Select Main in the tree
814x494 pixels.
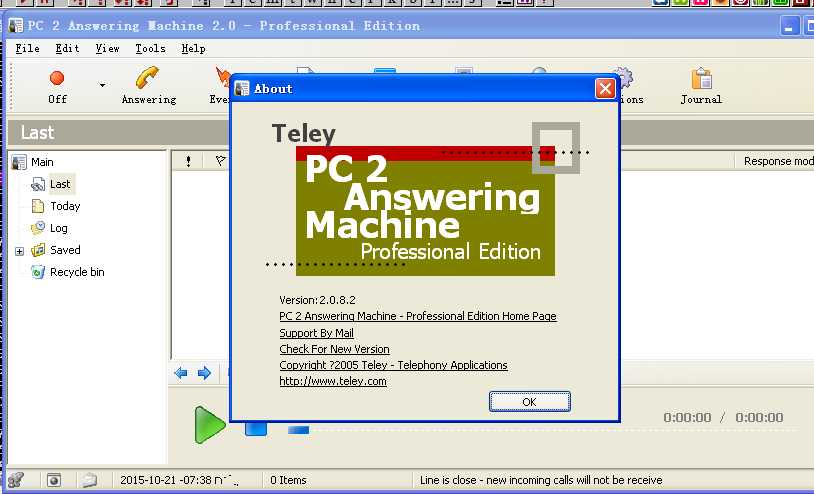click(x=42, y=162)
